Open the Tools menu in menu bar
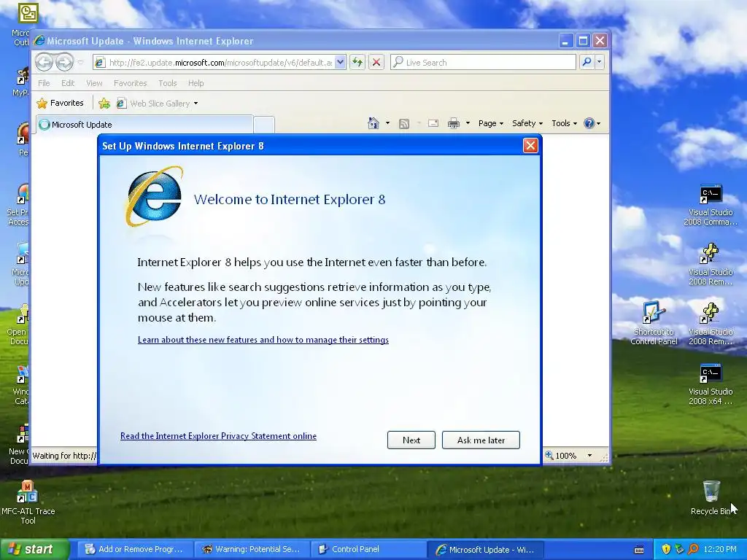Screen dimensions: 747x560 coord(167,83)
